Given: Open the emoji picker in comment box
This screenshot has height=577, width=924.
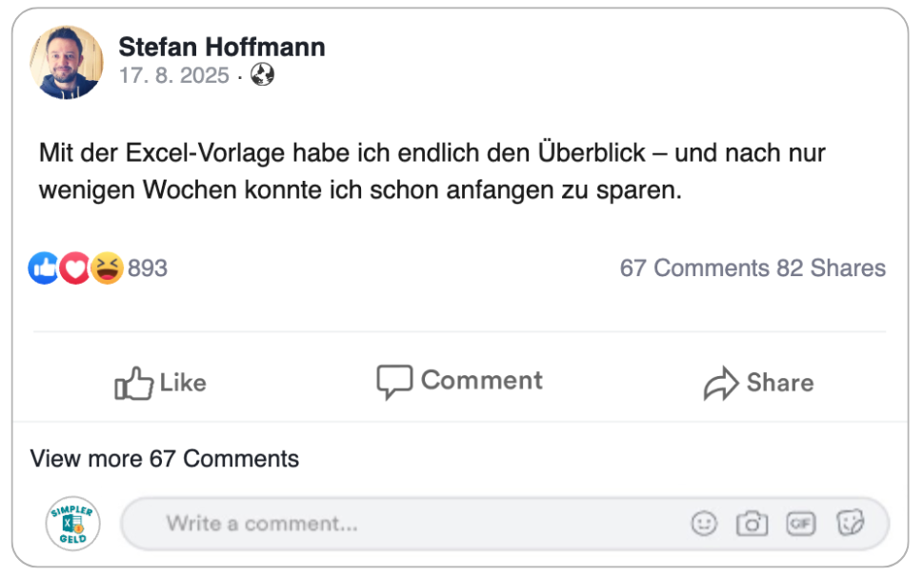Looking at the screenshot, I should click(x=704, y=523).
